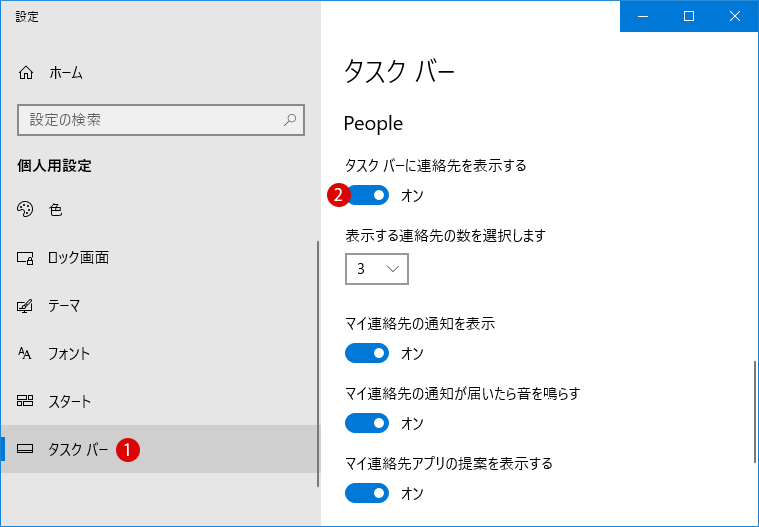Open the fonts icon (フォント)
Viewport: 759px width, 527px height.
pyautogui.click(x=26, y=354)
